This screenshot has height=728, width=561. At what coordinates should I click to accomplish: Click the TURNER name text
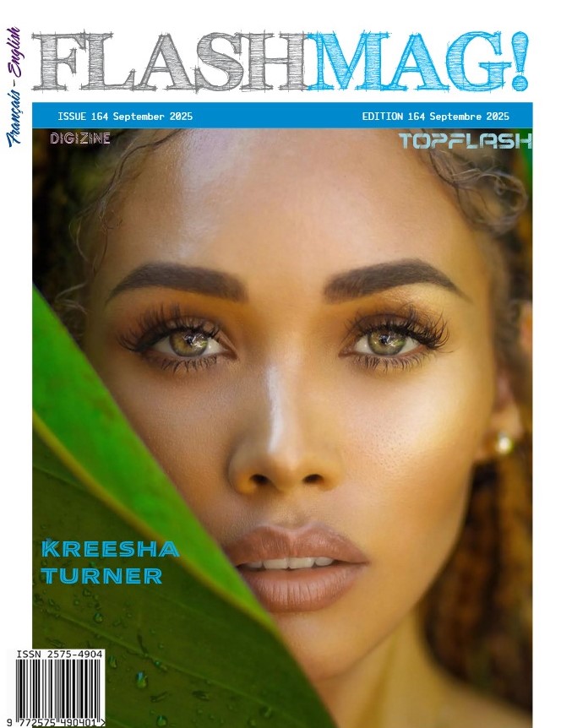[101, 576]
